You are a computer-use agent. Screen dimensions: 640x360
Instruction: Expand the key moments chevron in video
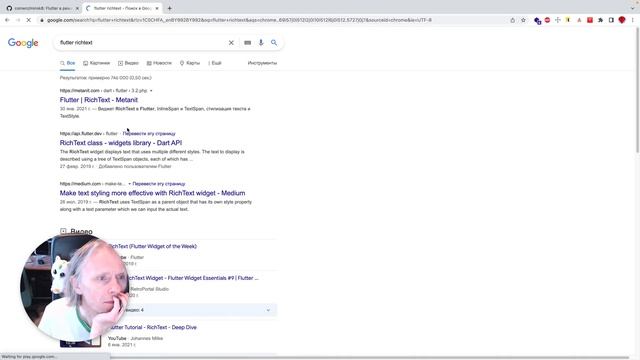point(268,310)
